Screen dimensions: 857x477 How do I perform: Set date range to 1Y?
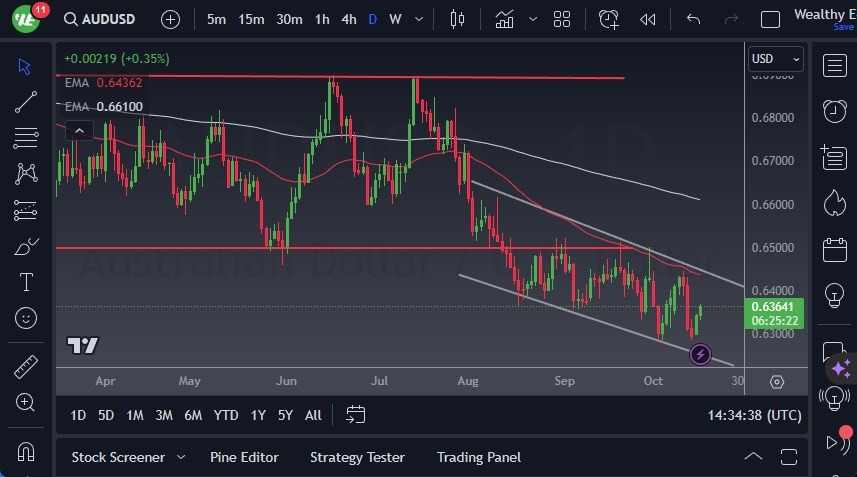point(258,415)
